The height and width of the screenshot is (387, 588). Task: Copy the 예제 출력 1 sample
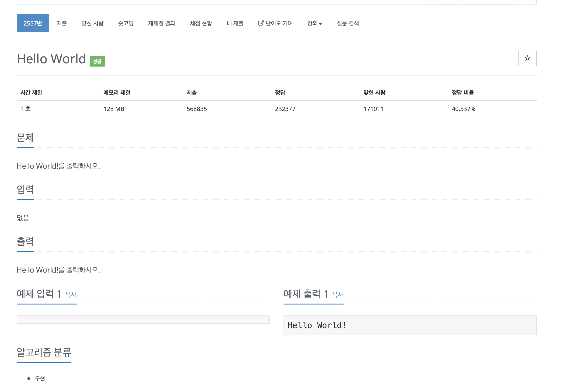pyautogui.click(x=338, y=295)
